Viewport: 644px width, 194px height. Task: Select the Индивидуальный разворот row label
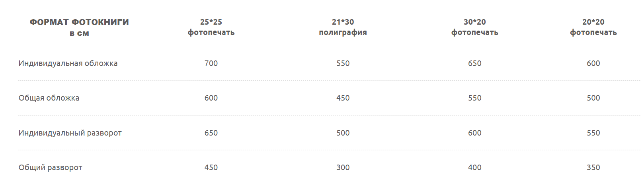70,133
